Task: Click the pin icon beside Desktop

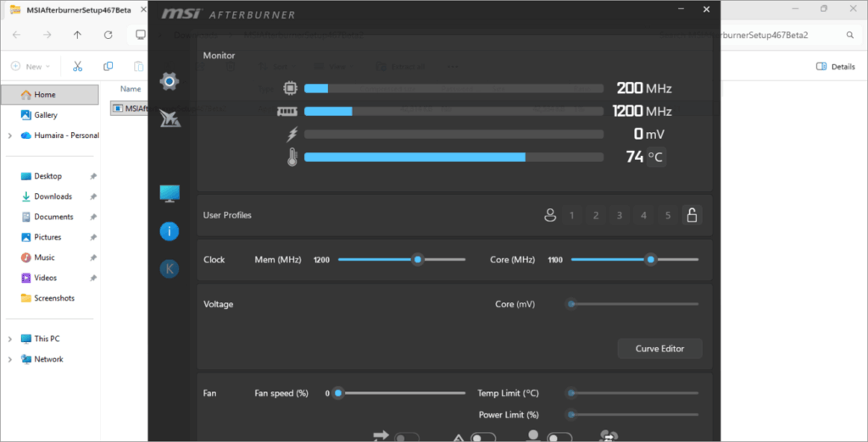Action: coord(93,176)
